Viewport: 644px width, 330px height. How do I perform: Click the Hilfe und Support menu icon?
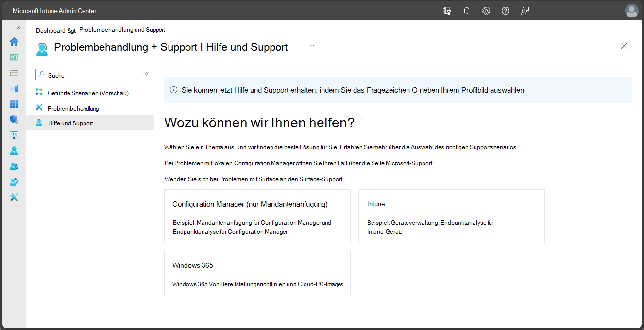39,123
